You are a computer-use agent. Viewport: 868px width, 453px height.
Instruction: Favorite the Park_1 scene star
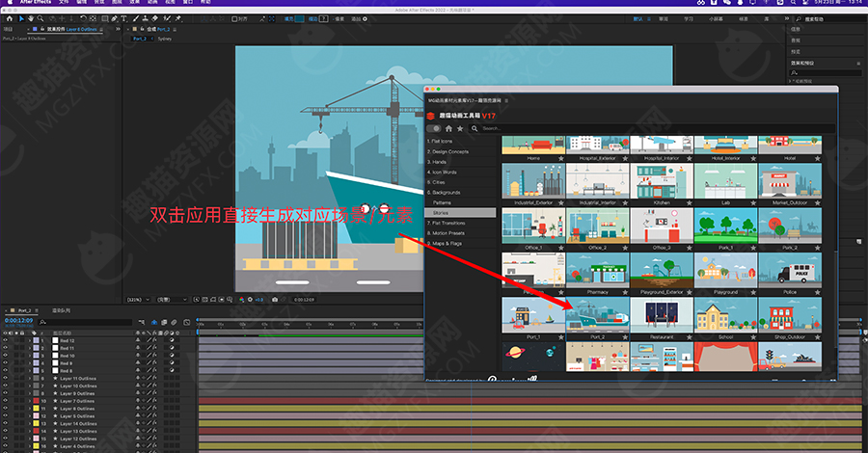coord(753,248)
